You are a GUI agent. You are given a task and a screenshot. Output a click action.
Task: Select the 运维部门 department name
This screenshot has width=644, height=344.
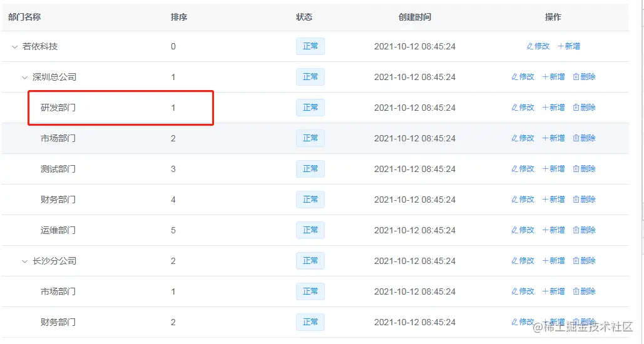click(58, 230)
